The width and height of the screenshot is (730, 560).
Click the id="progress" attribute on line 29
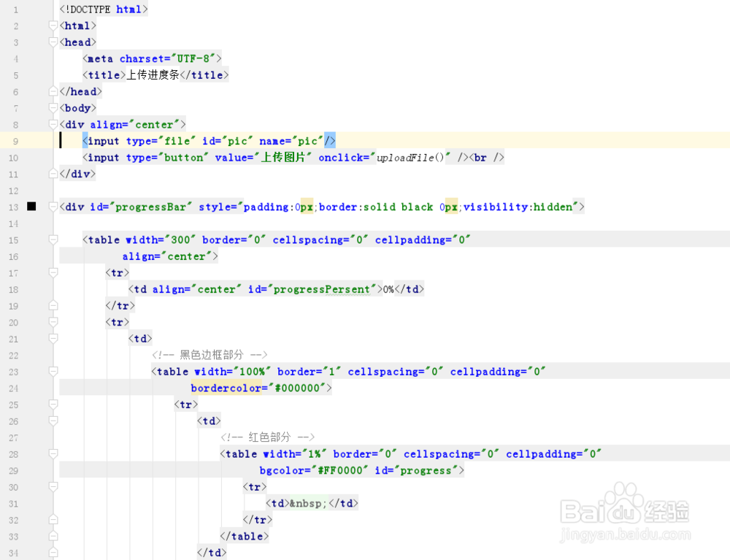point(416,471)
